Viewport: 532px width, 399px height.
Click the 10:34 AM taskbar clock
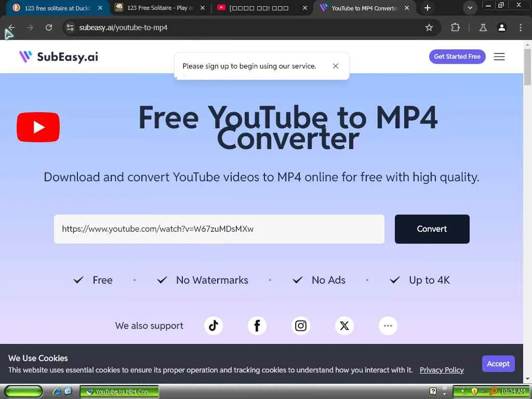(x=513, y=392)
